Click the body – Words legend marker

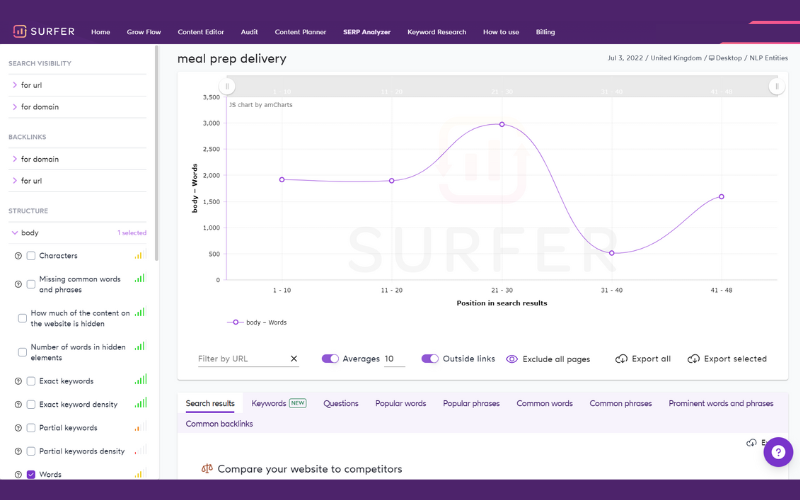coord(235,322)
